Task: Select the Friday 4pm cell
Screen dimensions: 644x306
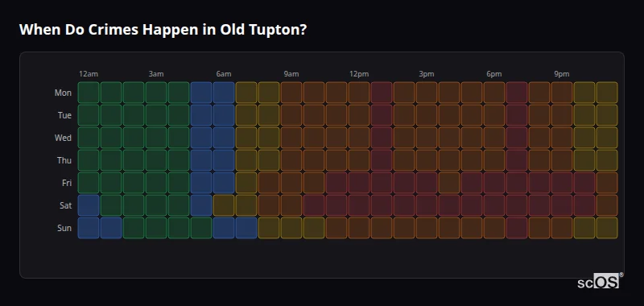Action: click(449, 183)
